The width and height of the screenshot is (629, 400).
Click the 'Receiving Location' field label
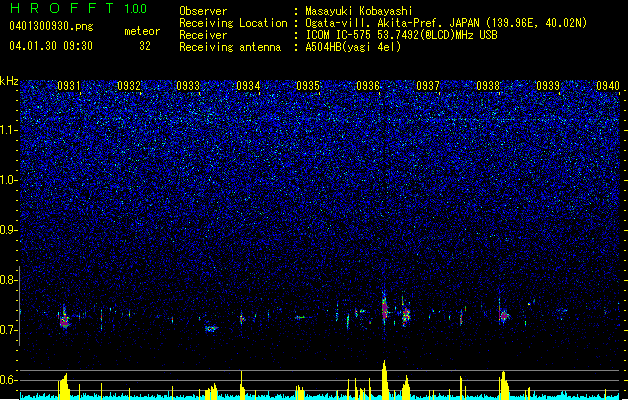233,23
